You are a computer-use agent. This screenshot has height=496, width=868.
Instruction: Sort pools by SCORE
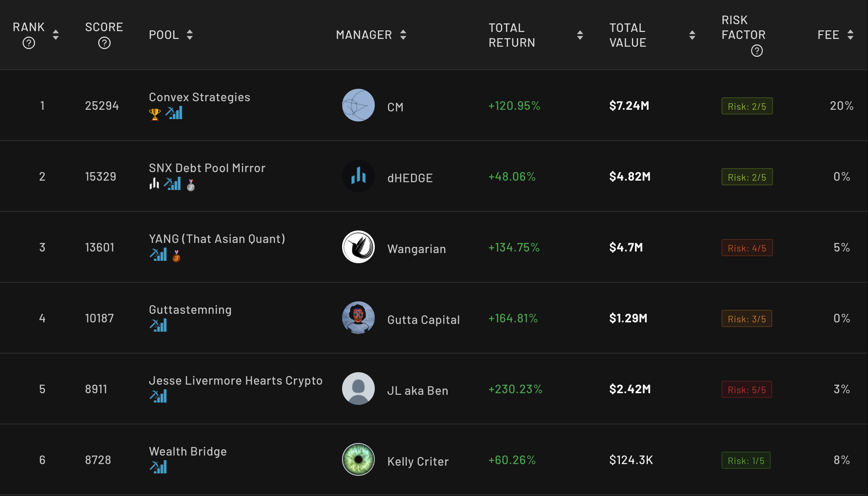point(104,26)
